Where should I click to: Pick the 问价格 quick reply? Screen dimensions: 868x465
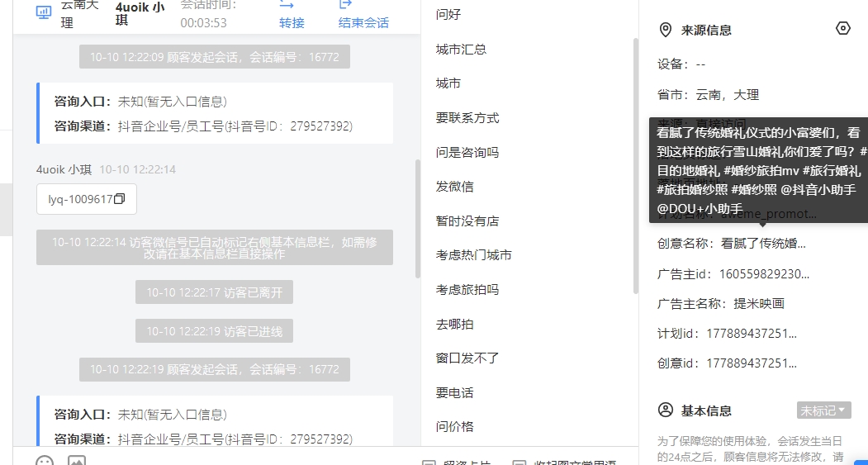tap(455, 427)
